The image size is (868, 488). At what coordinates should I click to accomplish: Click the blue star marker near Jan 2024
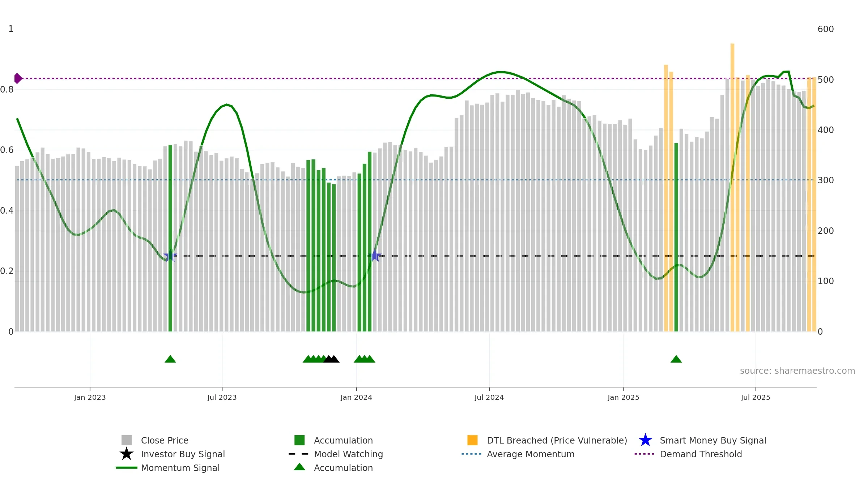(x=375, y=256)
